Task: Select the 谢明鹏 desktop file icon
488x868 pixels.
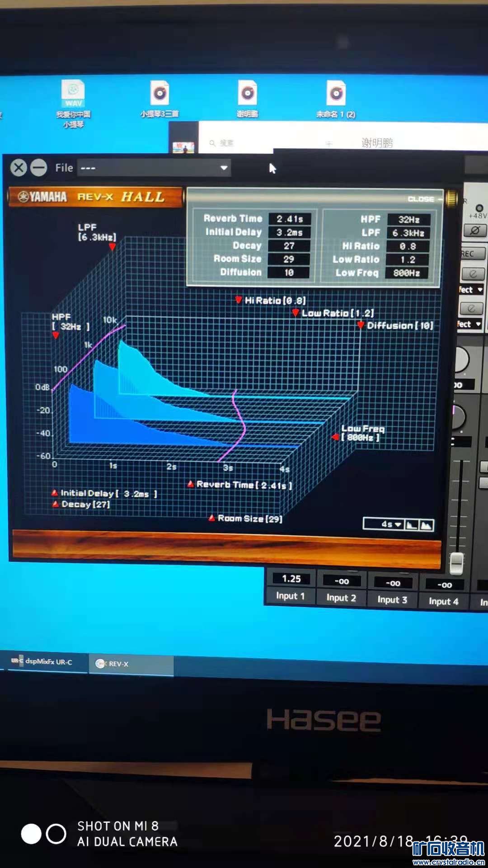Action: 248,99
